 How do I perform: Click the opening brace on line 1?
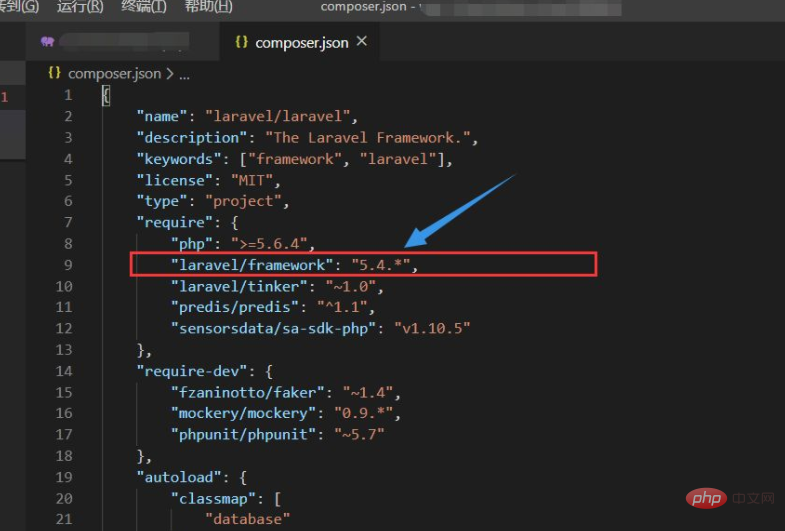pyautogui.click(x=106, y=95)
